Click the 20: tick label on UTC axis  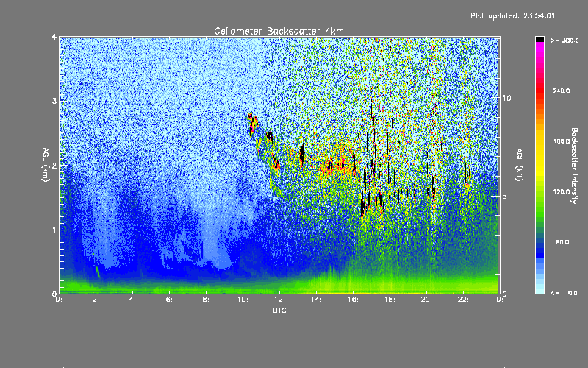[427, 300]
